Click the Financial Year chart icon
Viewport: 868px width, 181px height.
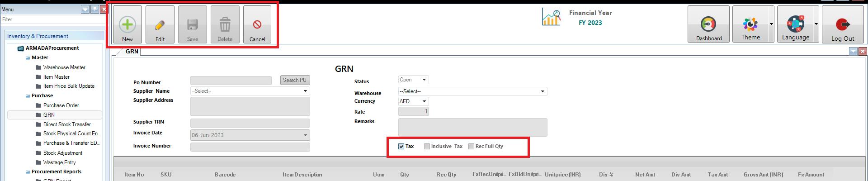(551, 18)
